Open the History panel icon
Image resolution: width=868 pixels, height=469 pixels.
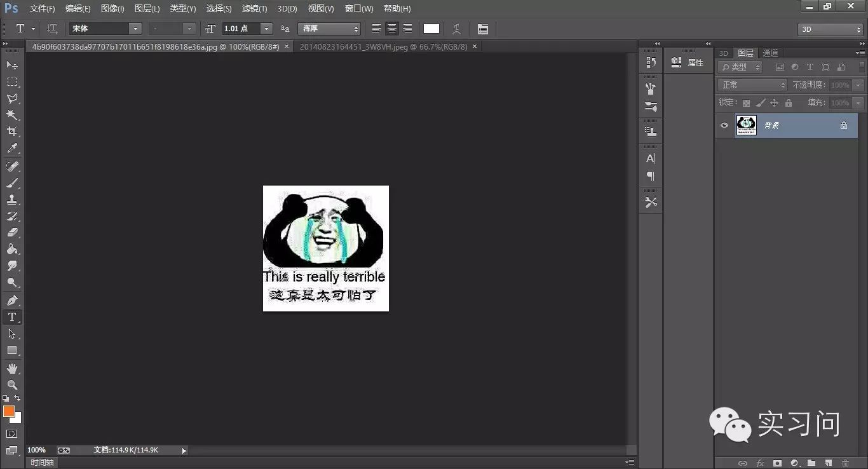(x=651, y=62)
